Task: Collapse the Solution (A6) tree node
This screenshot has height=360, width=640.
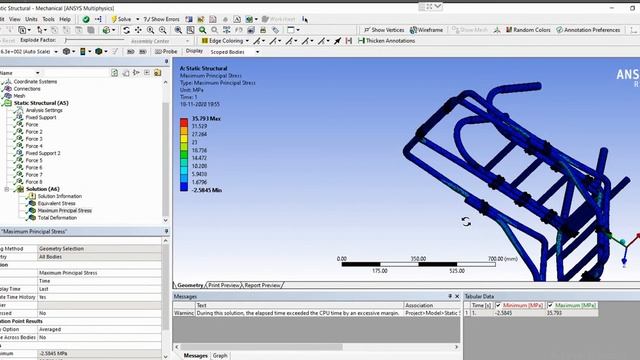Action: [7, 189]
